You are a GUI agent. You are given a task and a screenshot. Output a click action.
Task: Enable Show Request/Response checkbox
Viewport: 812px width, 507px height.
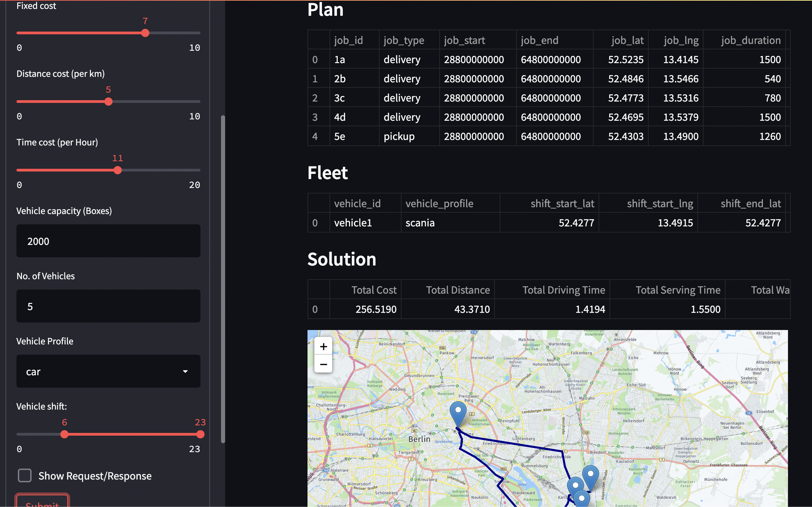25,475
